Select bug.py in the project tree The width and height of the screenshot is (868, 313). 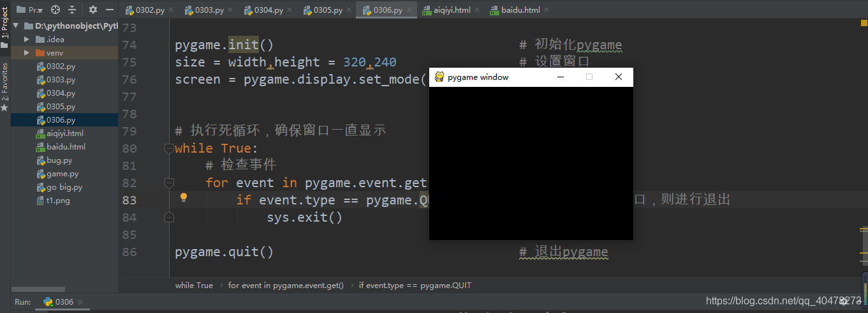click(x=54, y=160)
